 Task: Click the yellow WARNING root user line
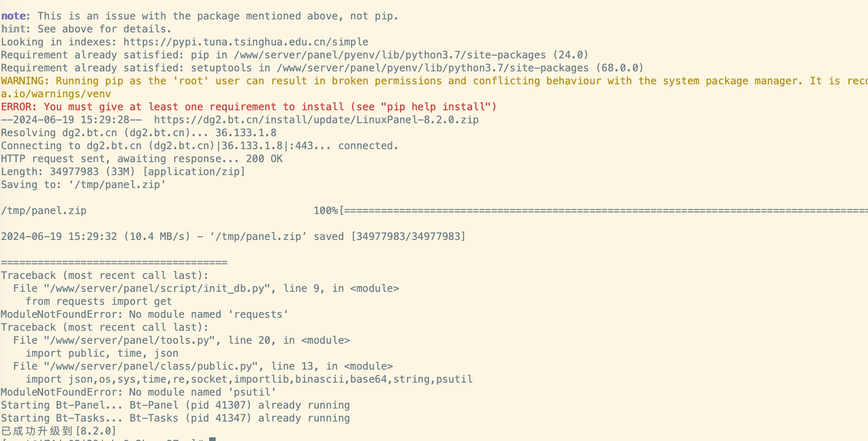tap(434, 81)
